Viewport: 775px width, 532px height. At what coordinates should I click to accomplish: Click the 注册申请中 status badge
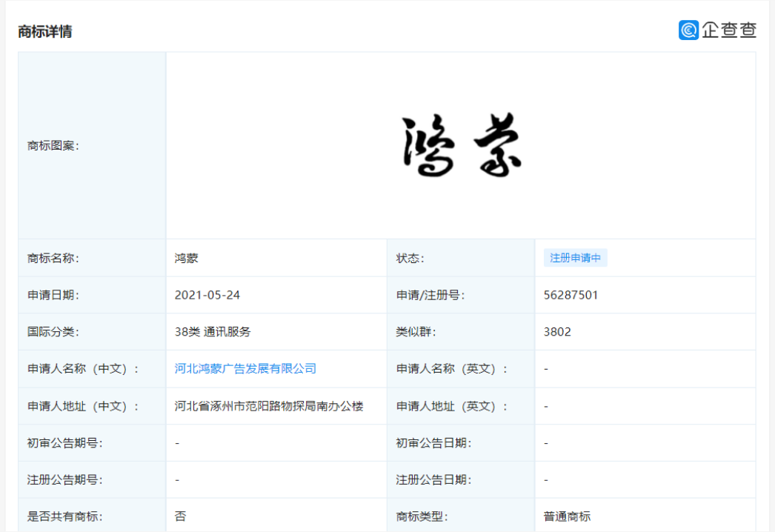click(x=575, y=258)
